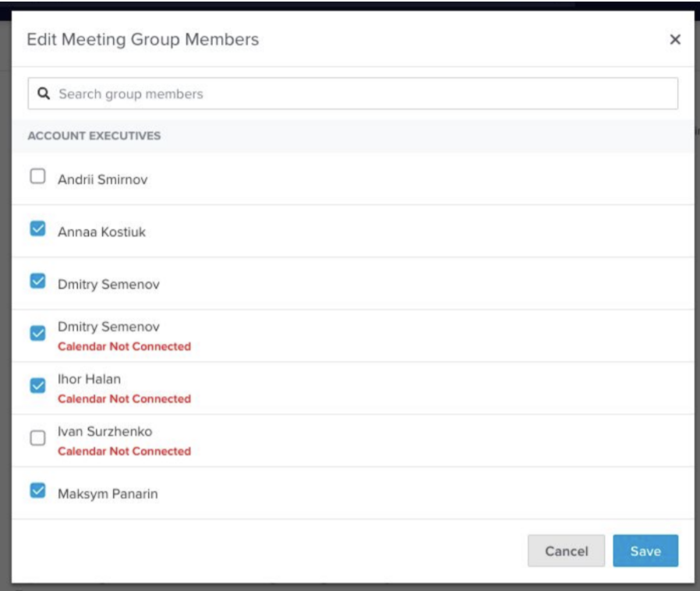Uncheck the Annaa Kostiuk checkbox
This screenshot has width=700, height=591.
click(x=37, y=229)
